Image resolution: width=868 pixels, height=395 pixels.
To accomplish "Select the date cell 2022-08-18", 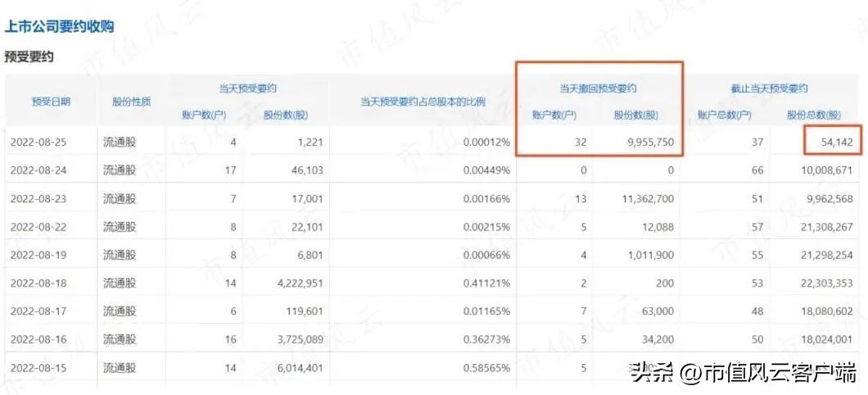I will coord(38,283).
